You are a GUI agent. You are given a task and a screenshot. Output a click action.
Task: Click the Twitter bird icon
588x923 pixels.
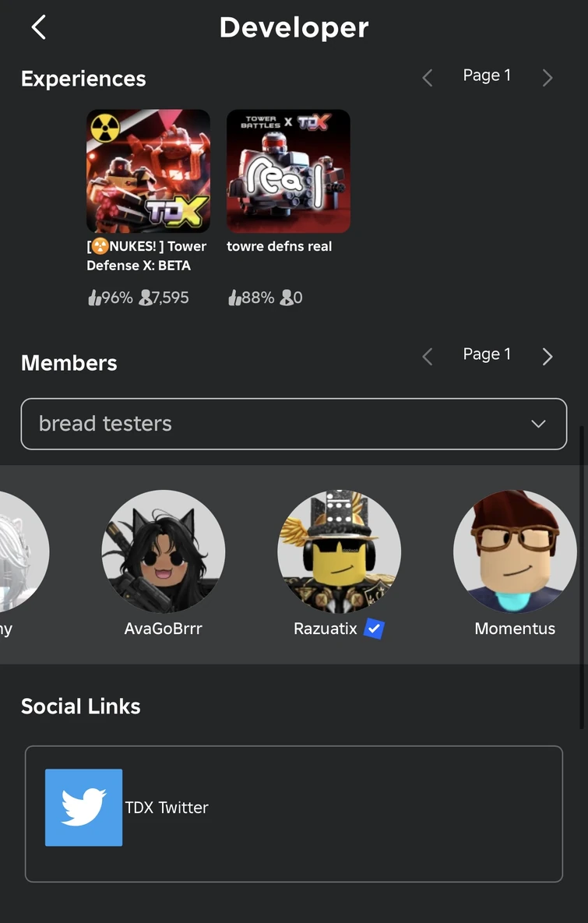(83, 807)
